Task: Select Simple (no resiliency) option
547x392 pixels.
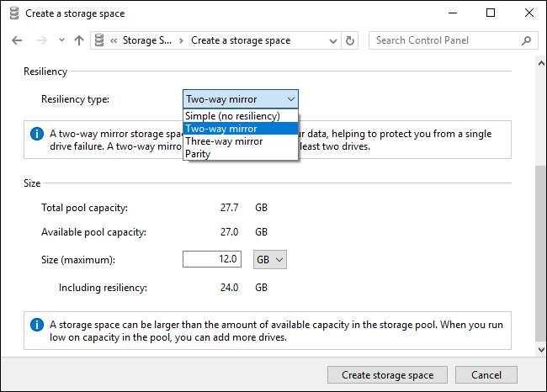Action: [x=231, y=116]
